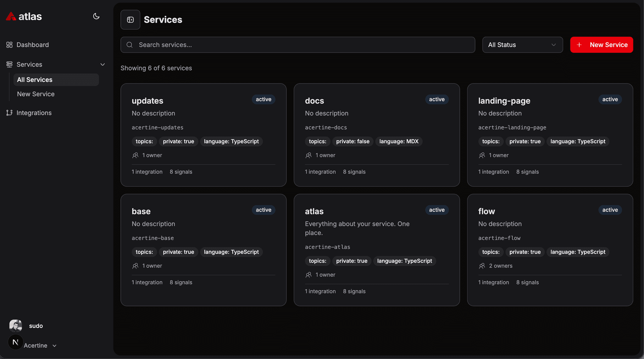Toggle dark mode using the moon icon
The image size is (644, 359).
[96, 16]
